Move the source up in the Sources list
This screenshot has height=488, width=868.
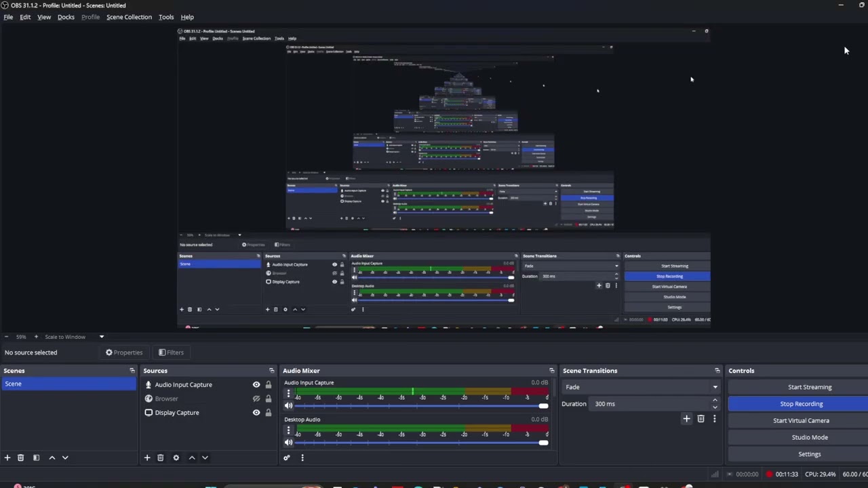coord(192,457)
